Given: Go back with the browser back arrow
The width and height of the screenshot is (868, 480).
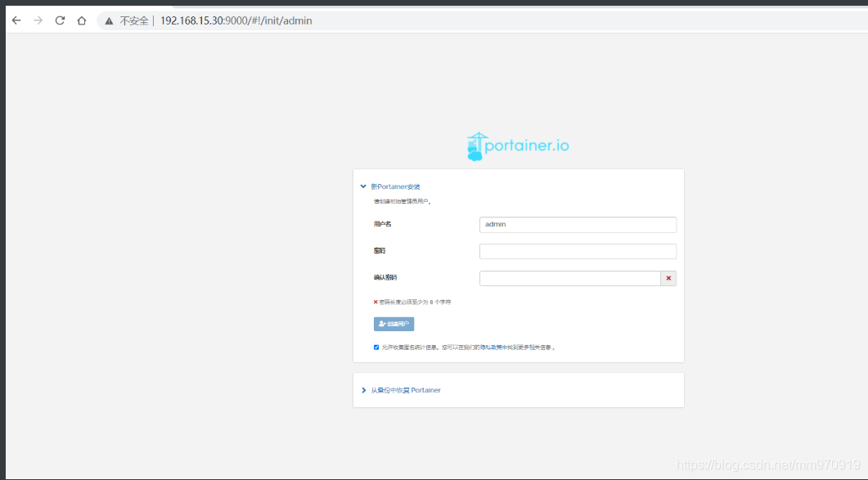Looking at the screenshot, I should [16, 20].
